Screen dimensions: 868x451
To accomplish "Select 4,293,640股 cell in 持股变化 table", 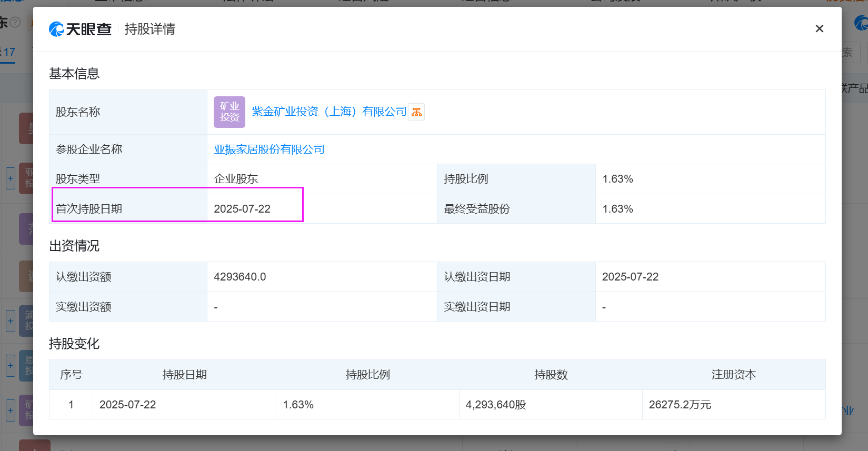I will coord(551,405).
